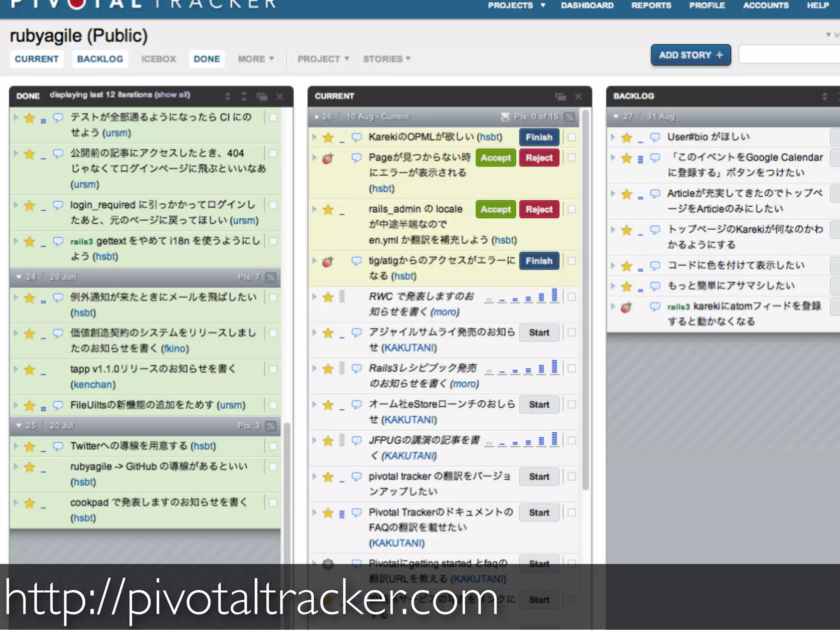The width and height of the screenshot is (840, 630).
Task: Select checkbox for tapp v1.1.0 story
Action: 273,369
